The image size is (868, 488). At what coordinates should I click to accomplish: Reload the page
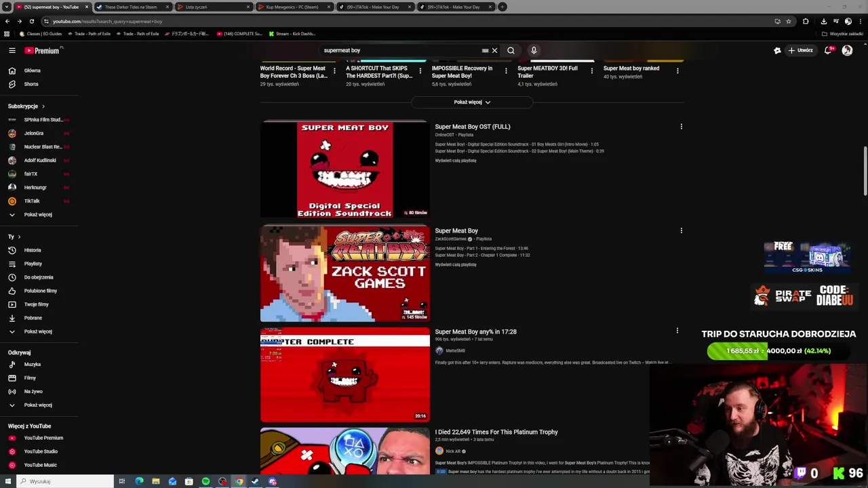pos(31,21)
